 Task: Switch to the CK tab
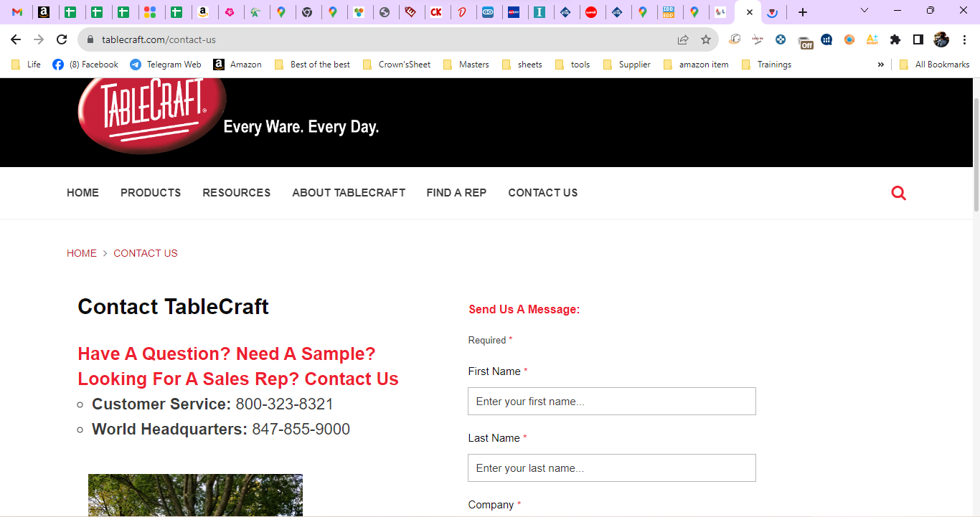pyautogui.click(x=436, y=12)
